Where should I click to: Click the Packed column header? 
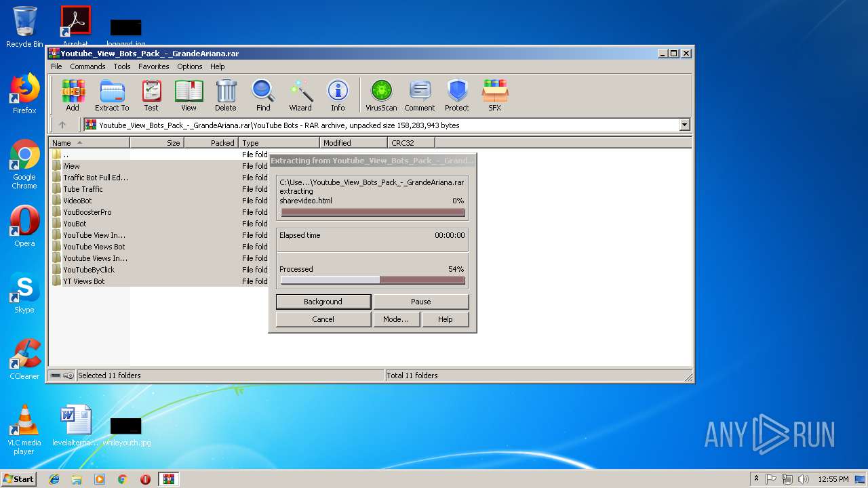[211, 143]
